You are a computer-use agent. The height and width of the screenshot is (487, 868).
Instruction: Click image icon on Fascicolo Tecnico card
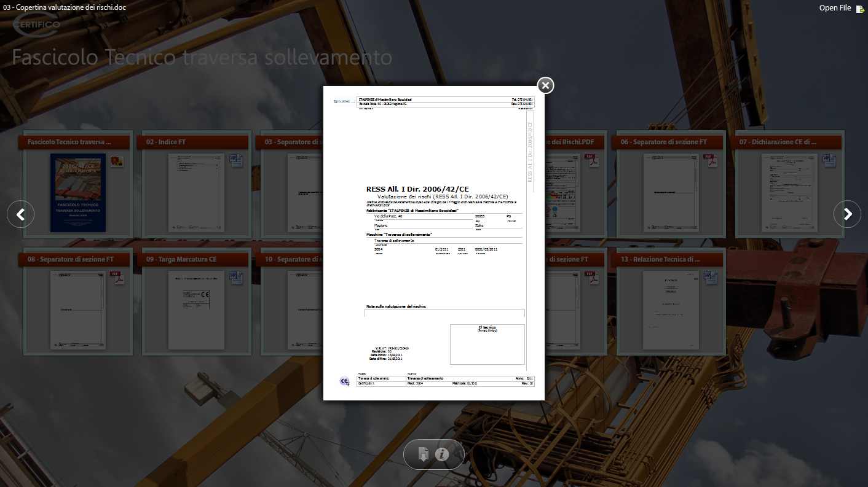(117, 161)
